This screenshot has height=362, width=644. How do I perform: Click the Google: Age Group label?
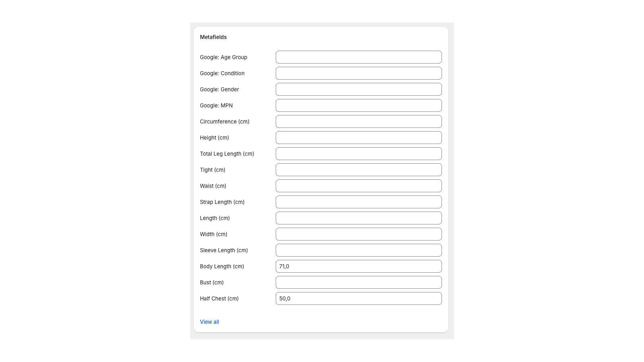[223, 57]
